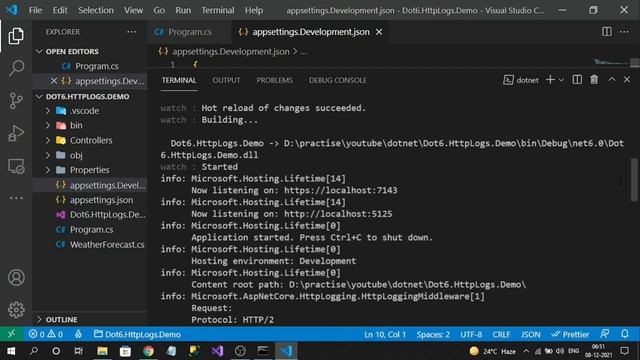Change the UTF-8 encoding

(x=471, y=334)
